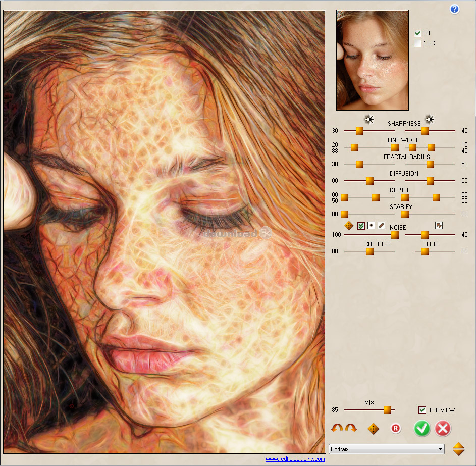Click the orange up-down preset arrows
The width and height of the screenshot is (476, 466).
(458, 449)
